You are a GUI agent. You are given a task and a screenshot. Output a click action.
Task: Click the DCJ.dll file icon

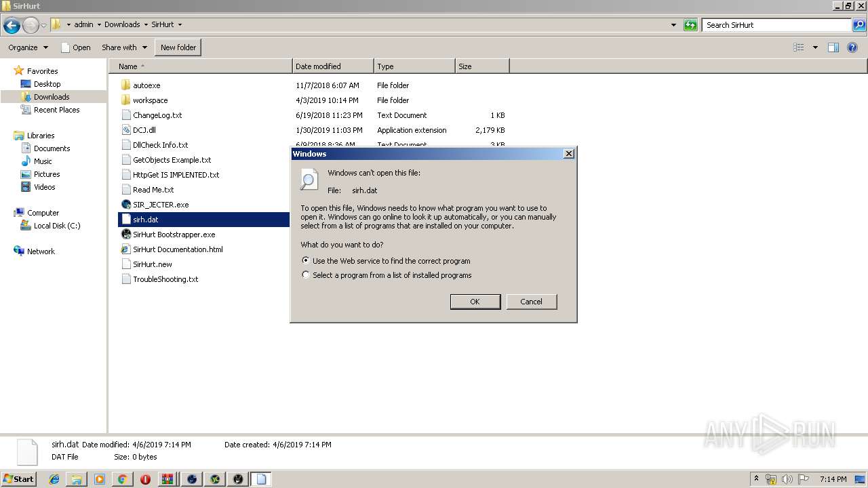click(x=126, y=130)
